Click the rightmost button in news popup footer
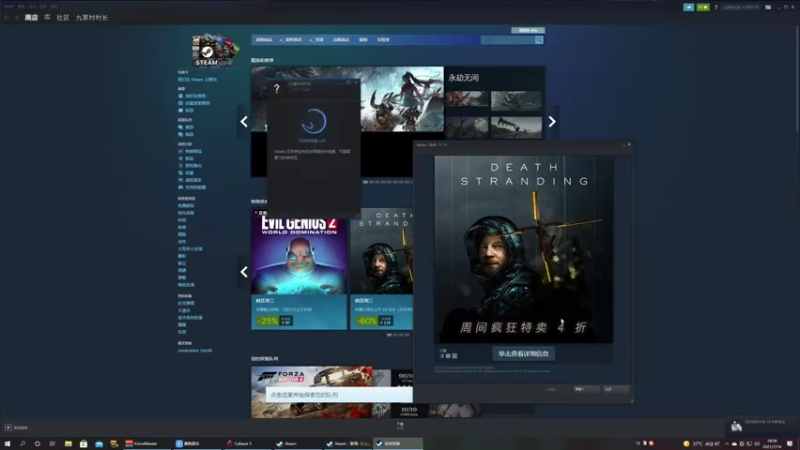 point(615,389)
